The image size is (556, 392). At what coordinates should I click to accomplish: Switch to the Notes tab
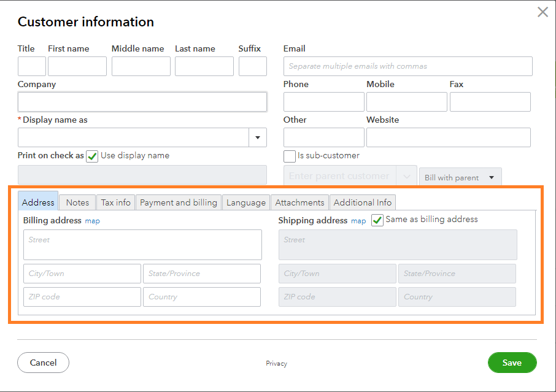77,202
